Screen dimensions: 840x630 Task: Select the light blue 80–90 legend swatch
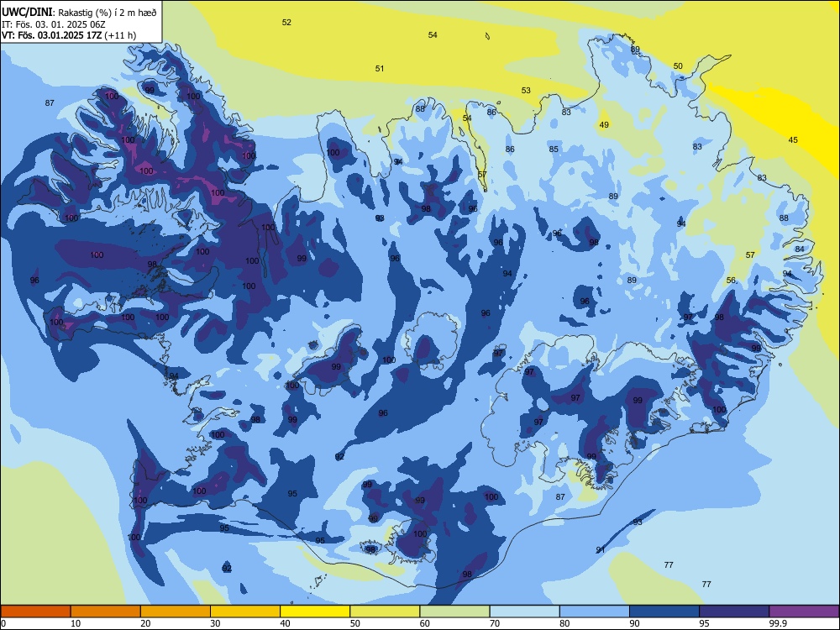(x=595, y=612)
